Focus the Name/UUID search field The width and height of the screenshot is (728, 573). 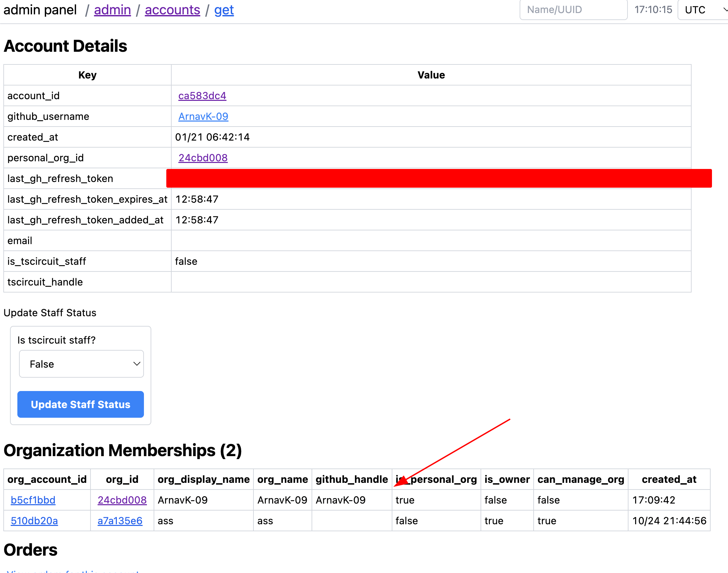pos(573,10)
